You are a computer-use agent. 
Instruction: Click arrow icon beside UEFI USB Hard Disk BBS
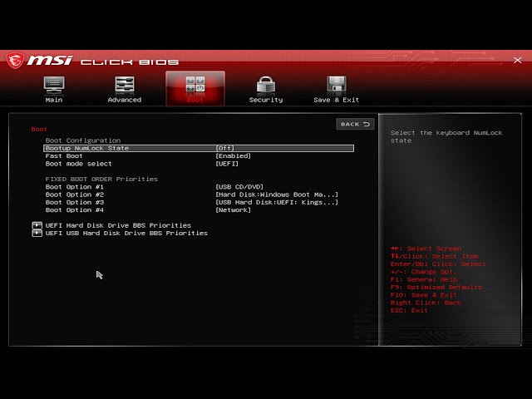(x=37, y=233)
